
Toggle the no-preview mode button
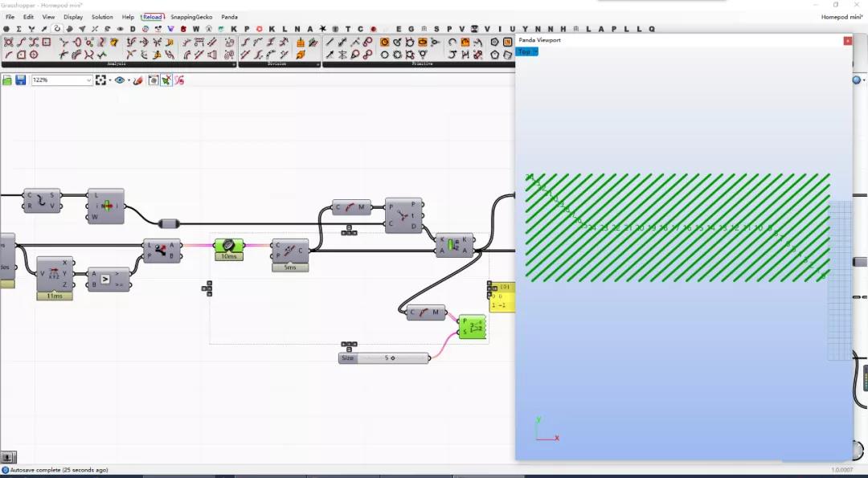click(154, 80)
